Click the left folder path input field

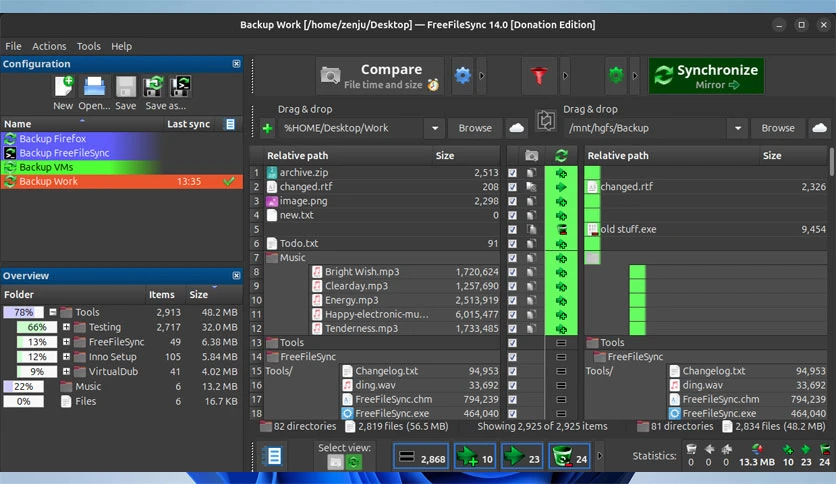pyautogui.click(x=352, y=128)
